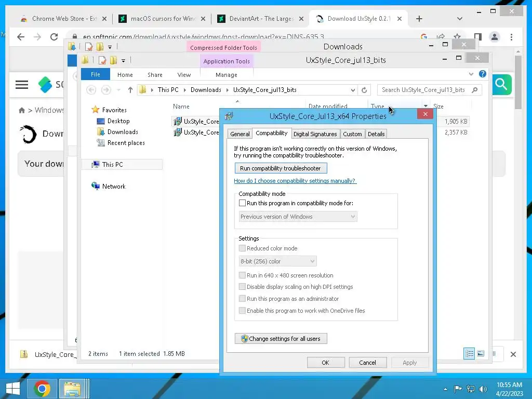The width and height of the screenshot is (532, 399).
Task: Switch to Chrome Web Store tab
Action: tap(63, 19)
